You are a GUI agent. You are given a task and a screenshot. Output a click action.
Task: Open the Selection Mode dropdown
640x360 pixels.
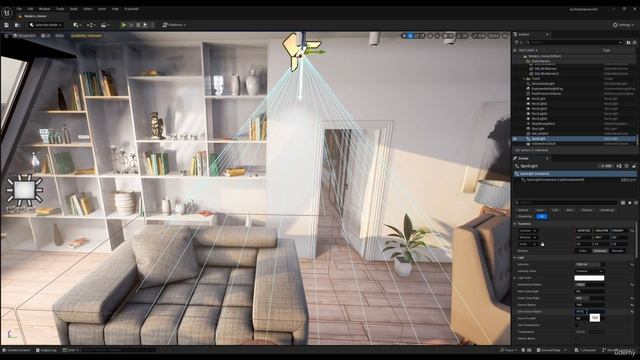coord(46,25)
